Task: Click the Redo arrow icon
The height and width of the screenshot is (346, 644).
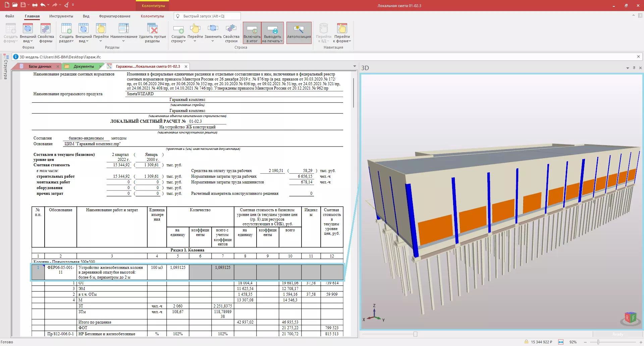Action: [55, 5]
